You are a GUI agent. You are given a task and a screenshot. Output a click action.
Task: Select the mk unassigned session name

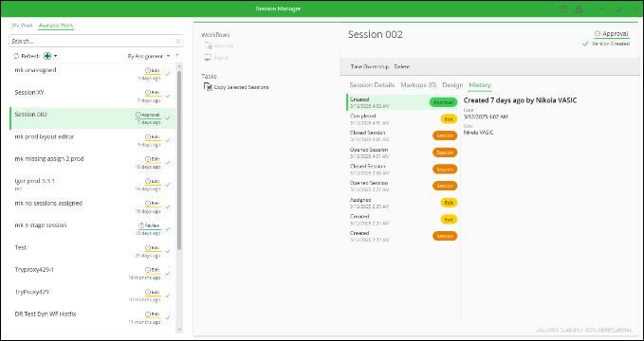(35, 70)
